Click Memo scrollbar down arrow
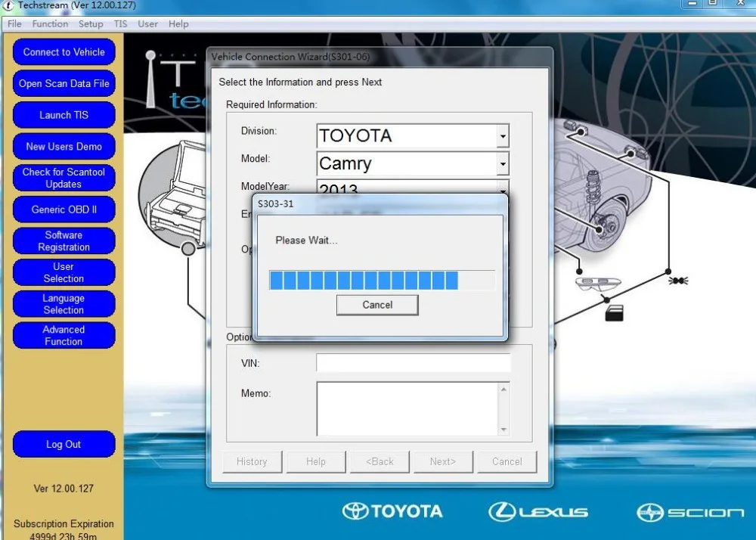Image resolution: width=756 pixels, height=540 pixels. click(503, 429)
